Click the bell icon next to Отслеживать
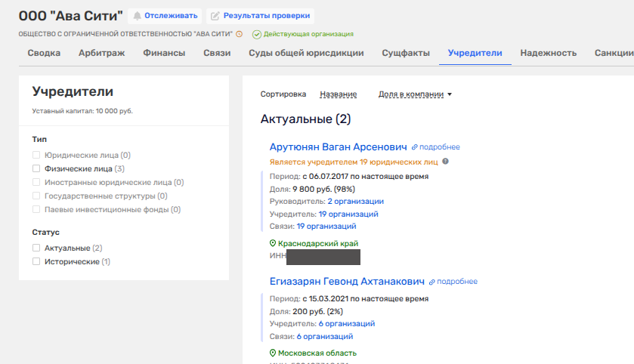Screen dimensions: 634x364 coord(138,16)
